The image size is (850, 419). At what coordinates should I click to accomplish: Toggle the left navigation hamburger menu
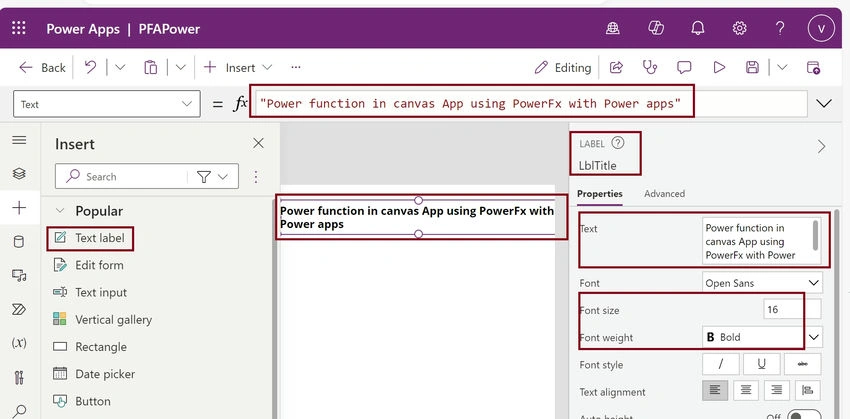click(x=19, y=140)
